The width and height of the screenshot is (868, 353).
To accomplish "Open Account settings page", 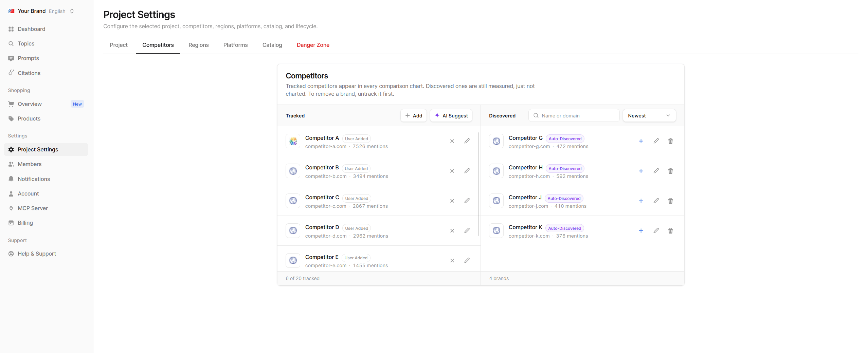I will [x=46, y=194].
